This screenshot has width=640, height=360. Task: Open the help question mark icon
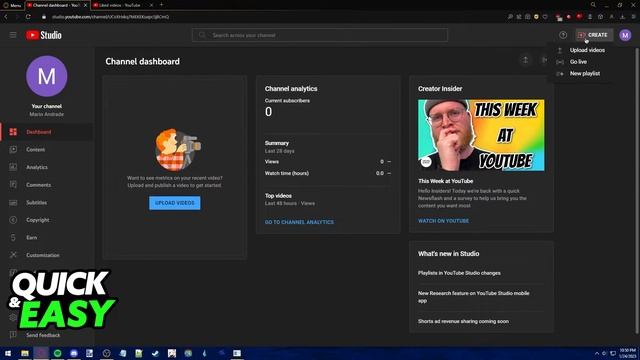click(x=563, y=35)
